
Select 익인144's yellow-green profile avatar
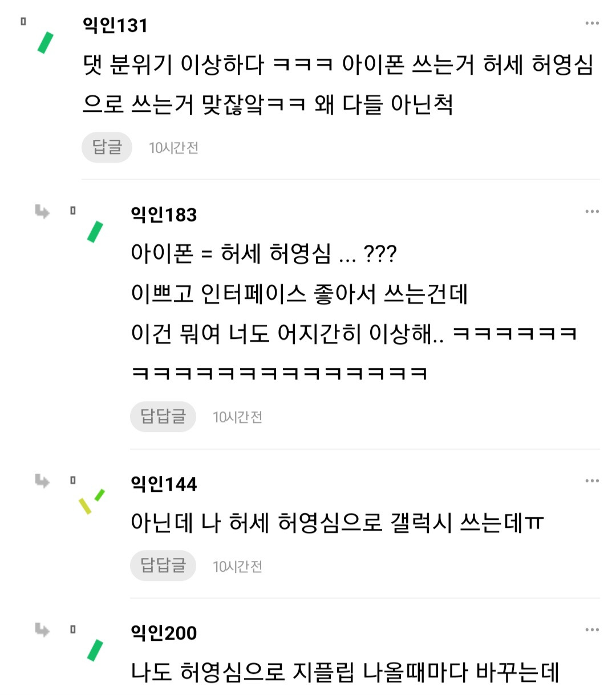pyautogui.click(x=91, y=501)
